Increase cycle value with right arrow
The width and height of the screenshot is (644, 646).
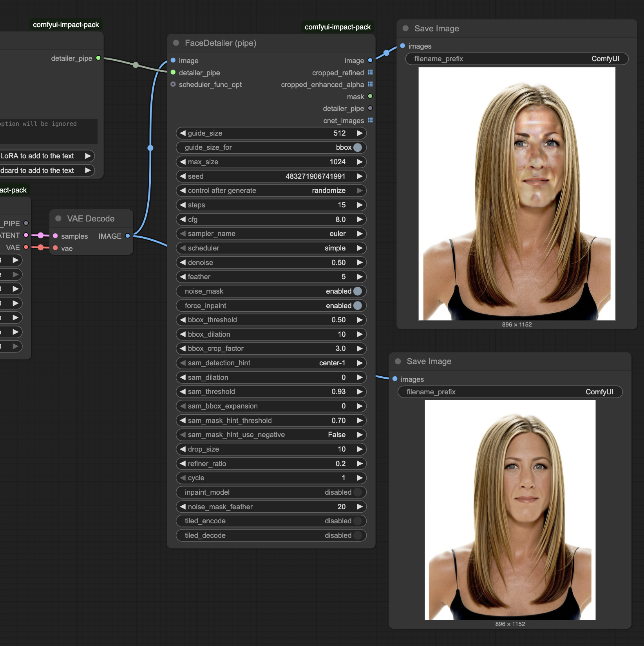point(360,478)
